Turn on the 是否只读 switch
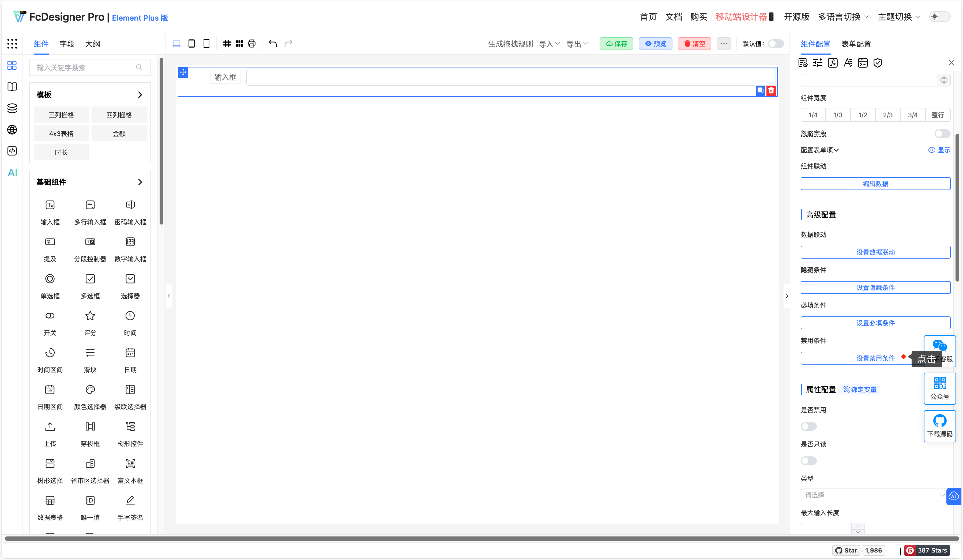The width and height of the screenshot is (963, 560). coord(808,461)
